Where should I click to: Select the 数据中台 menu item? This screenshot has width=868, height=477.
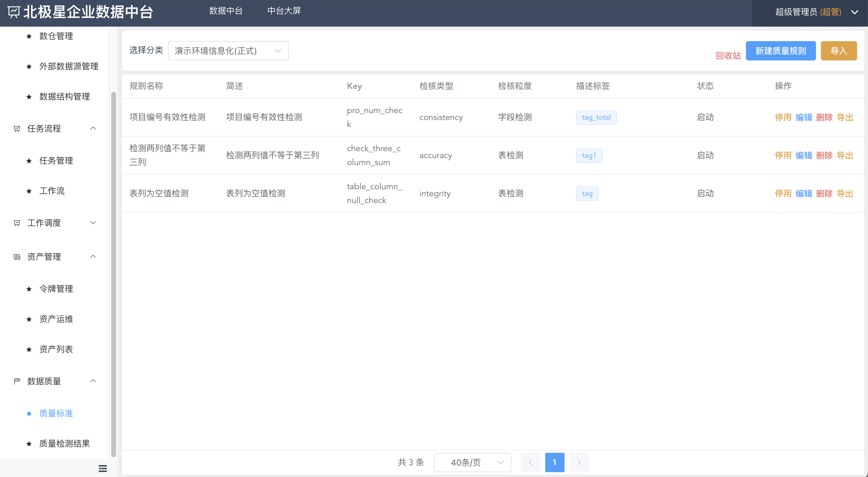pos(226,11)
